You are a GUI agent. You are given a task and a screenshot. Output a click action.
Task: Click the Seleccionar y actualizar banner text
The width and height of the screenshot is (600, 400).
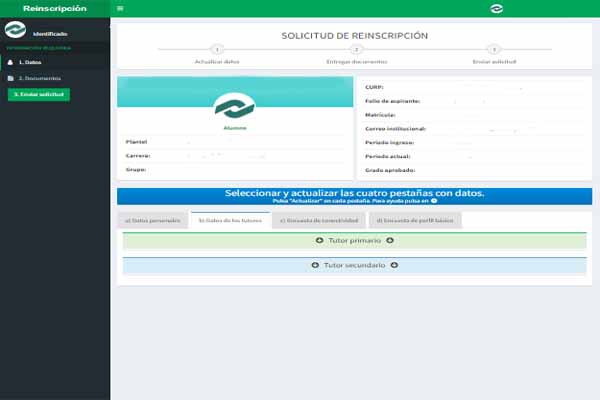pos(354,193)
